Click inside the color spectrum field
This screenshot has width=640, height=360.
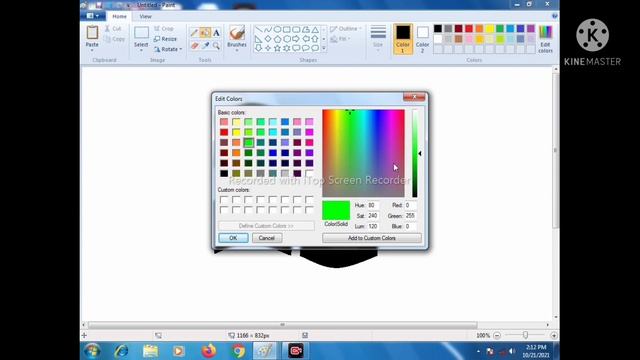pos(363,153)
